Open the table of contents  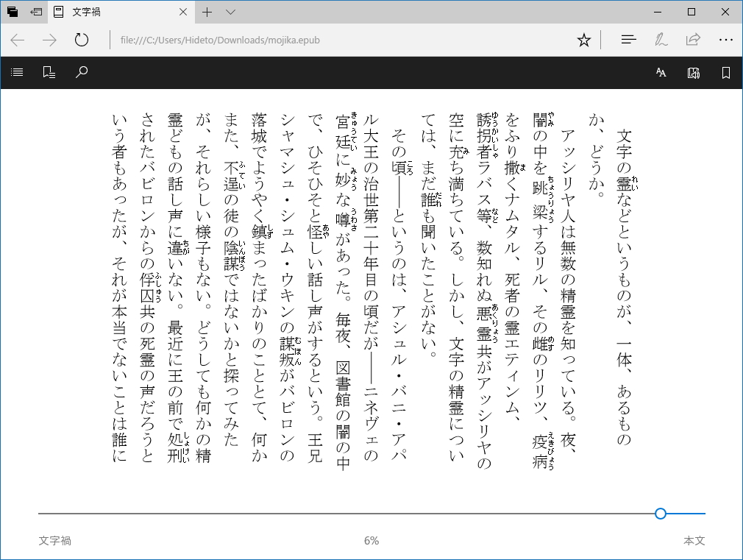[x=16, y=72]
